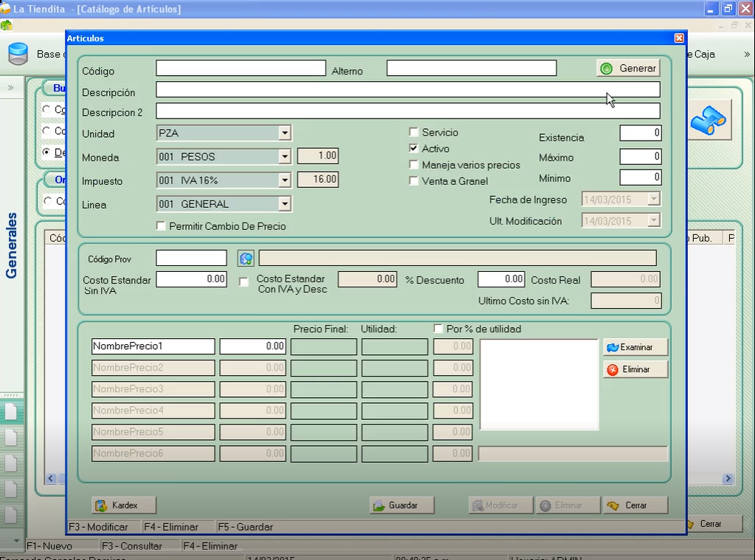Click the database icon in toolbar
The width and height of the screenshot is (755, 560).
point(18,54)
